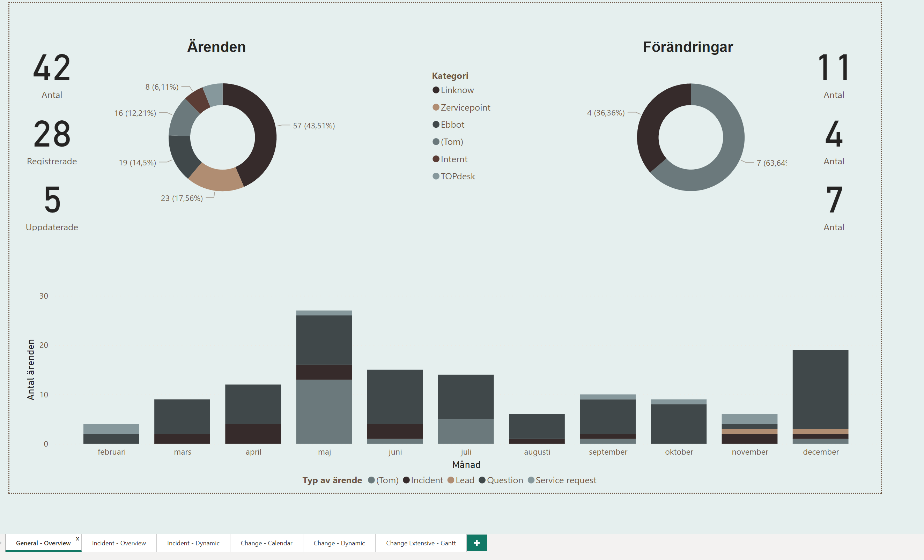Toggle the Ebbot legend entry

coord(435,125)
